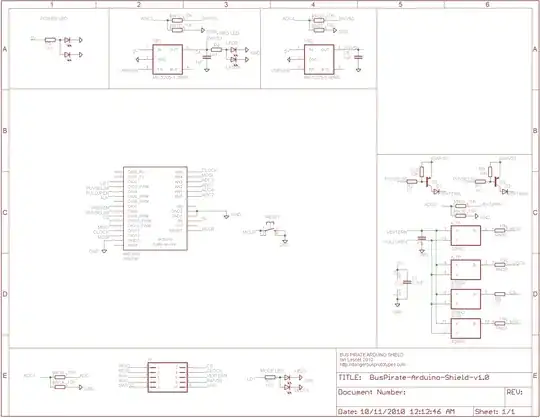Click the large Arduino header component box
Screen dimensions: 540x418
coord(155,208)
